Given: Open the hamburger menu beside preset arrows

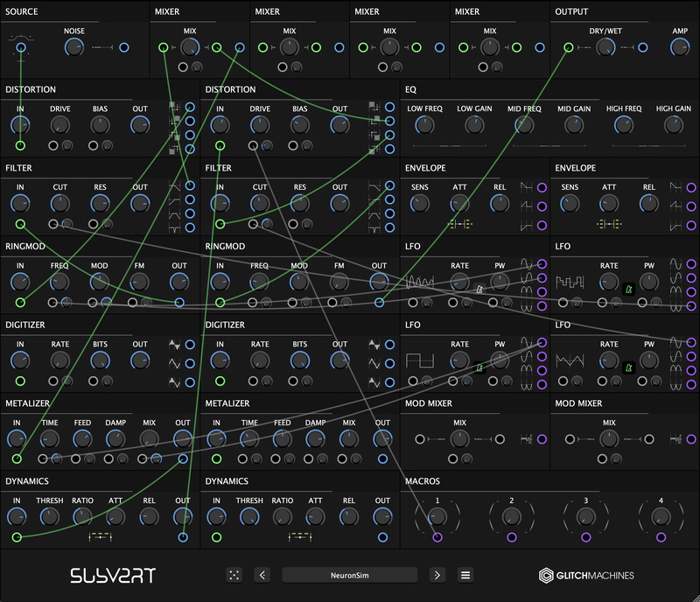Looking at the screenshot, I should [465, 575].
